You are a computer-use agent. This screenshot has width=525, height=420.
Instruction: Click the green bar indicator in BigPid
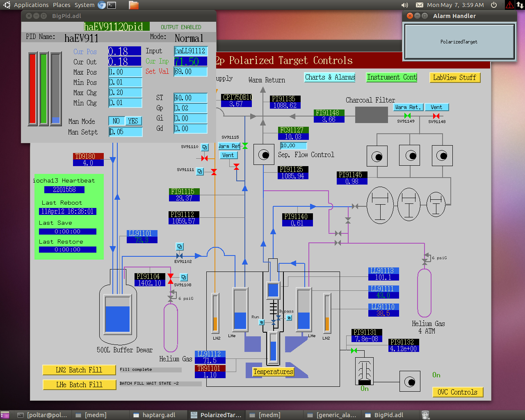coord(44,88)
